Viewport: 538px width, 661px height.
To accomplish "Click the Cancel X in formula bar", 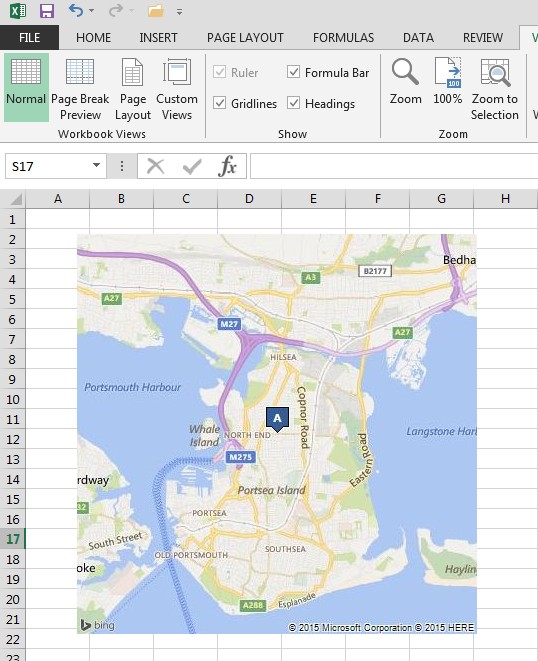I will point(155,166).
